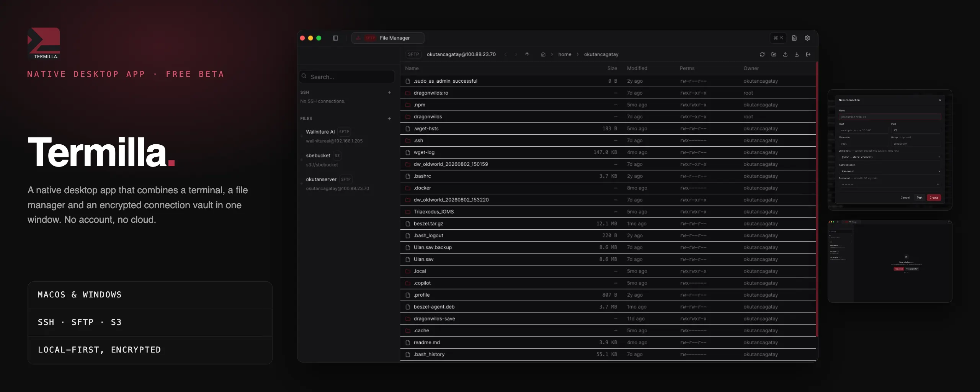Screen dimensions: 980x392
Task: Add a new Files connection with plus
Action: (389, 119)
